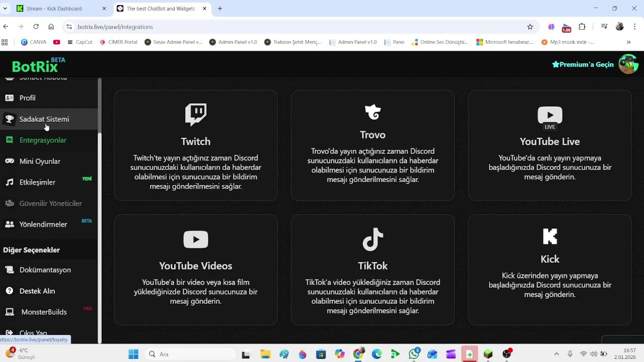Click the Windows taskbar search box
This screenshot has height=362, width=644.
(189, 354)
